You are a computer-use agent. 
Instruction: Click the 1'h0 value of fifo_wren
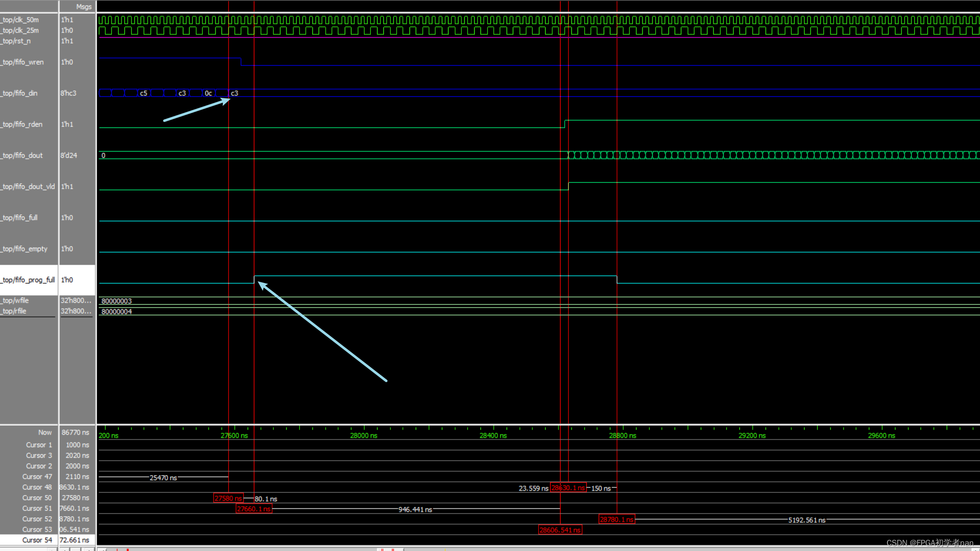point(67,62)
